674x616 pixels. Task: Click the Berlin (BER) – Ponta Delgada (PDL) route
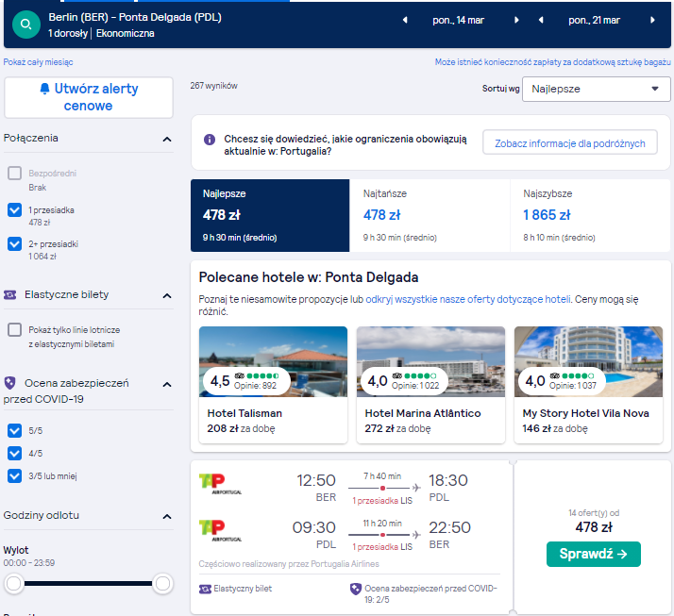click(x=135, y=17)
